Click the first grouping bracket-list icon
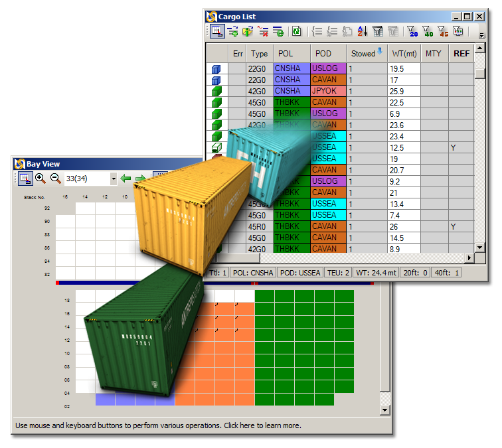 point(317,31)
